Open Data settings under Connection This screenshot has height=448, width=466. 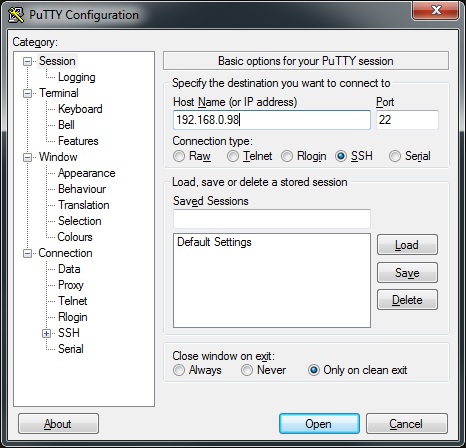(x=69, y=269)
